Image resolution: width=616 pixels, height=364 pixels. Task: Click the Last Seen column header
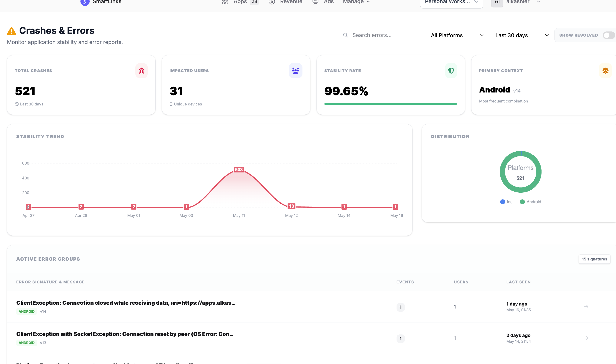pos(518,282)
